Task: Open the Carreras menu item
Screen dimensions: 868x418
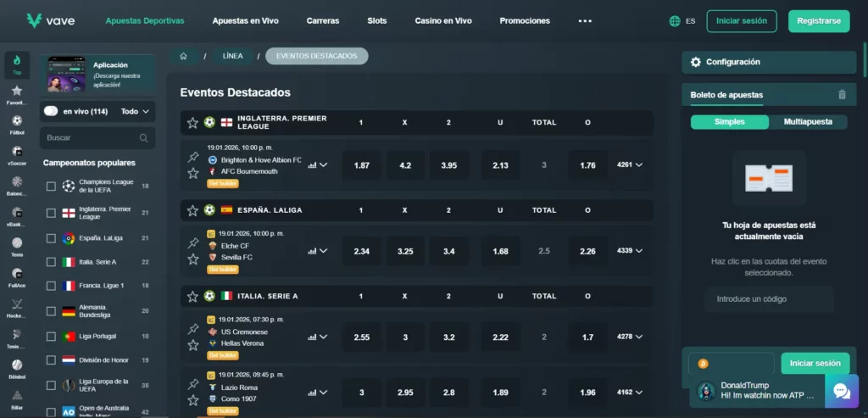Action: [323, 21]
